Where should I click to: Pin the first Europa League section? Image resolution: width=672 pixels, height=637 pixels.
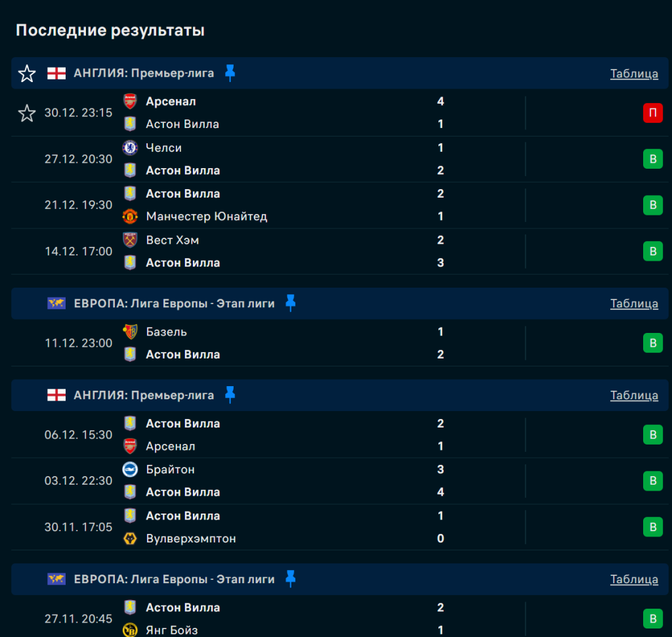click(291, 303)
